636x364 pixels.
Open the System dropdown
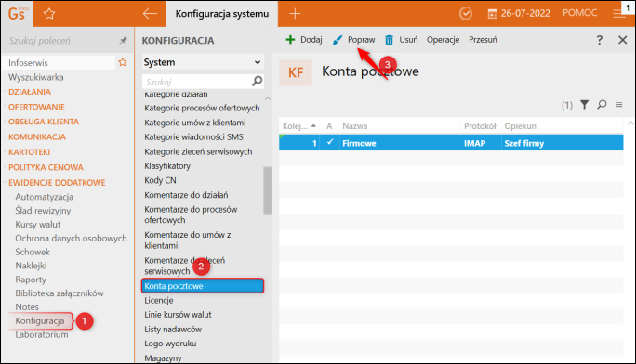tap(204, 62)
